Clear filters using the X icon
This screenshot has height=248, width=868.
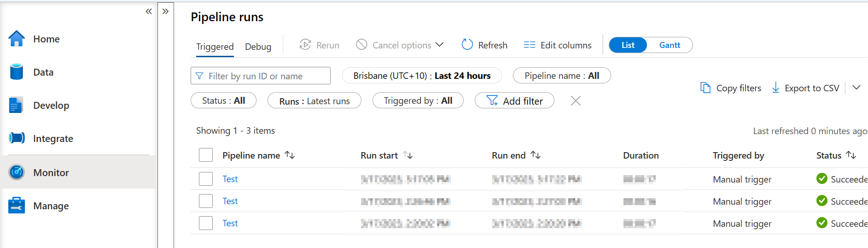coord(576,100)
